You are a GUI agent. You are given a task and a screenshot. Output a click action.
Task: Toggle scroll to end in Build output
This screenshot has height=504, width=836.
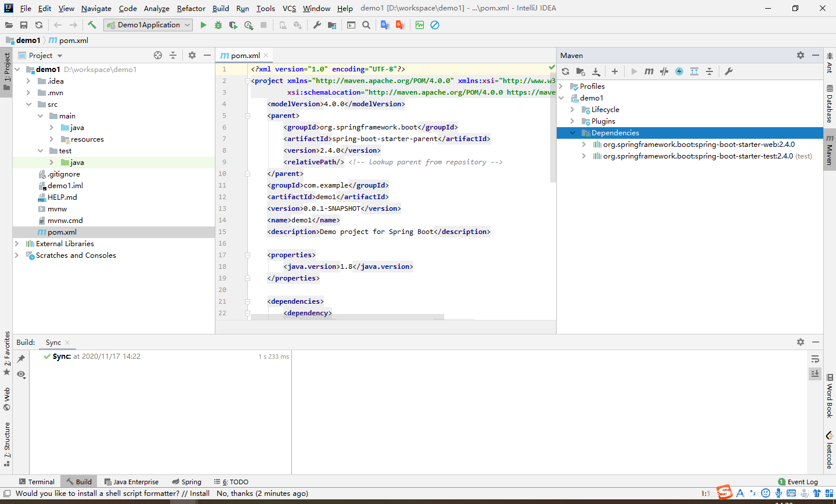(x=815, y=373)
